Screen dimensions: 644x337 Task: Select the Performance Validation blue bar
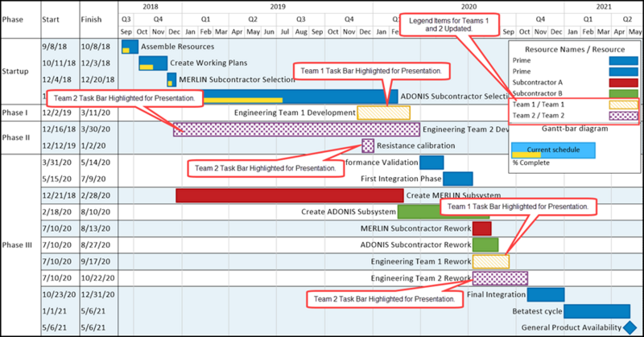tap(431, 162)
